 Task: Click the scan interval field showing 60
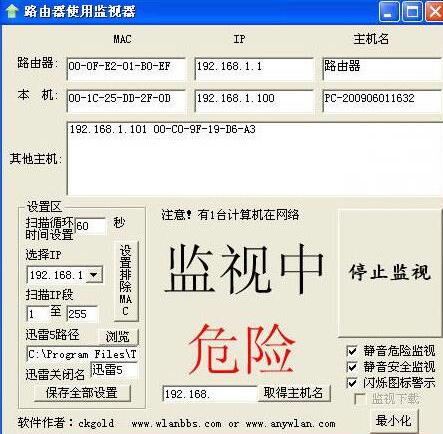point(90,226)
